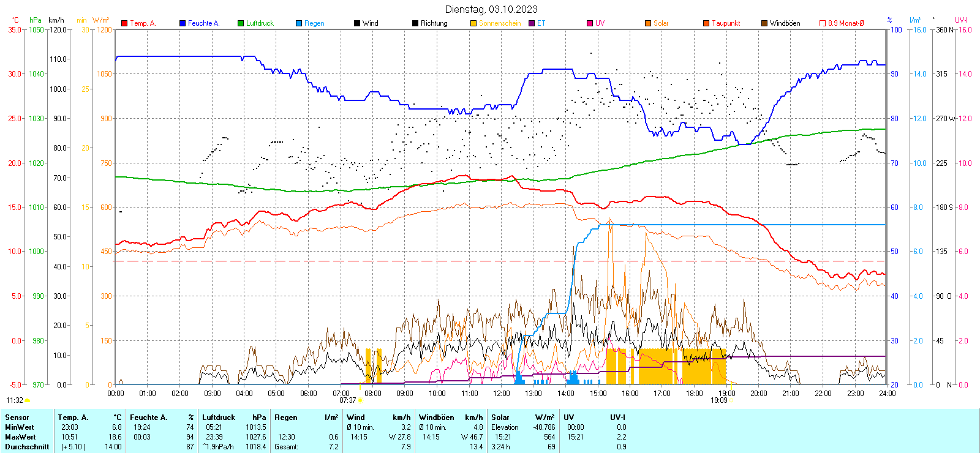Click the 11:32 sunshine duration label
The height and width of the screenshot is (453, 980).
click(15, 400)
